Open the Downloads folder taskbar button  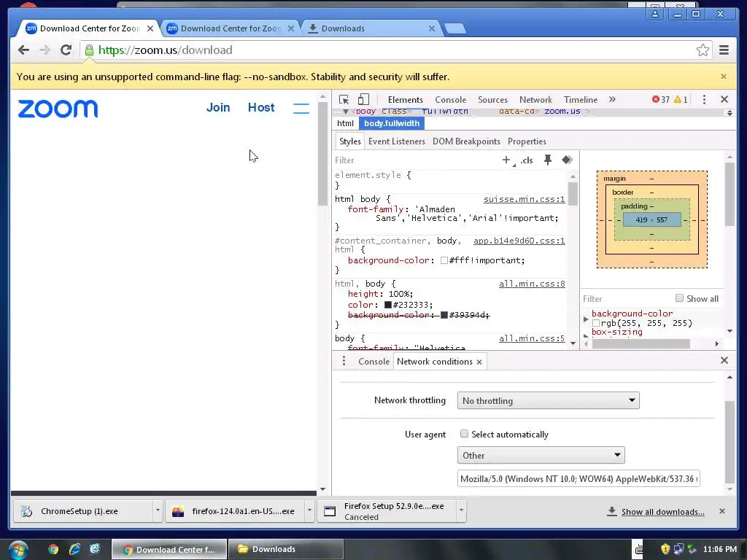pos(286,549)
